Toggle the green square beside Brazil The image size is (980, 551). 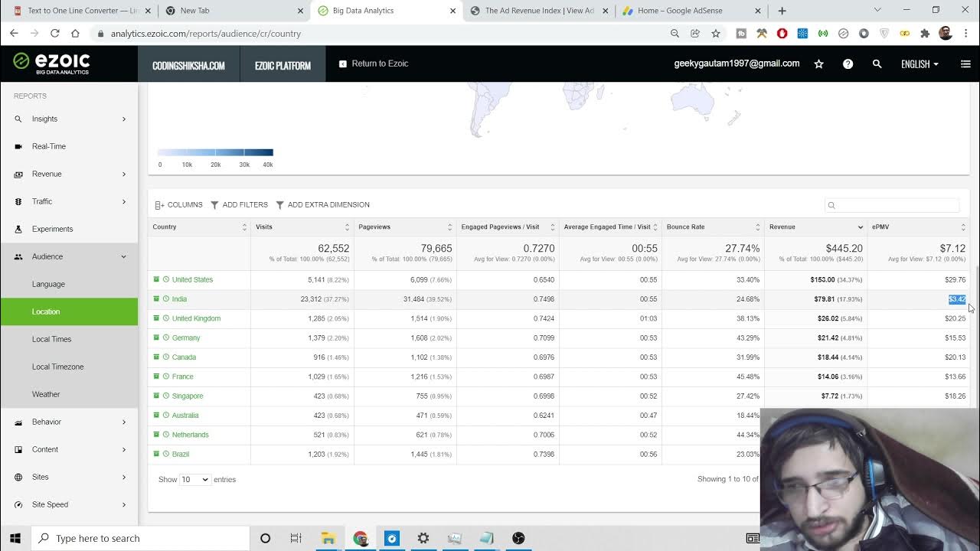pos(156,455)
